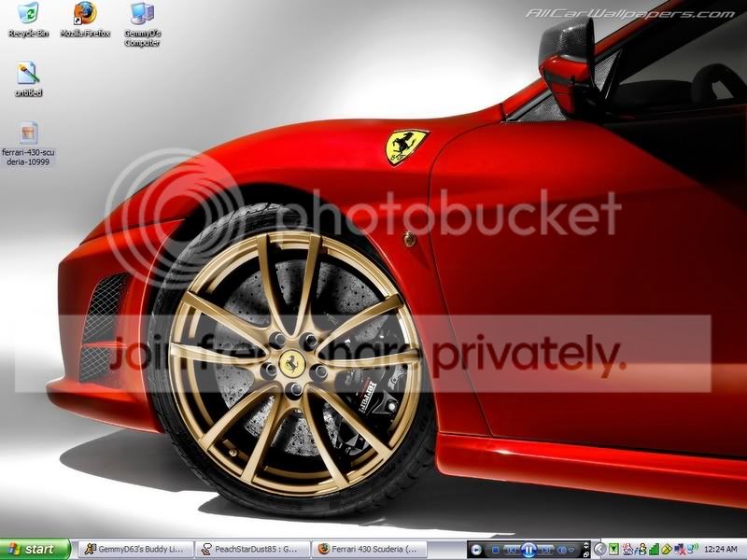Screen dimensions: 747x560
Task: Switch to Ferrari 430 Scuderia Firefox window
Action: click(x=371, y=550)
